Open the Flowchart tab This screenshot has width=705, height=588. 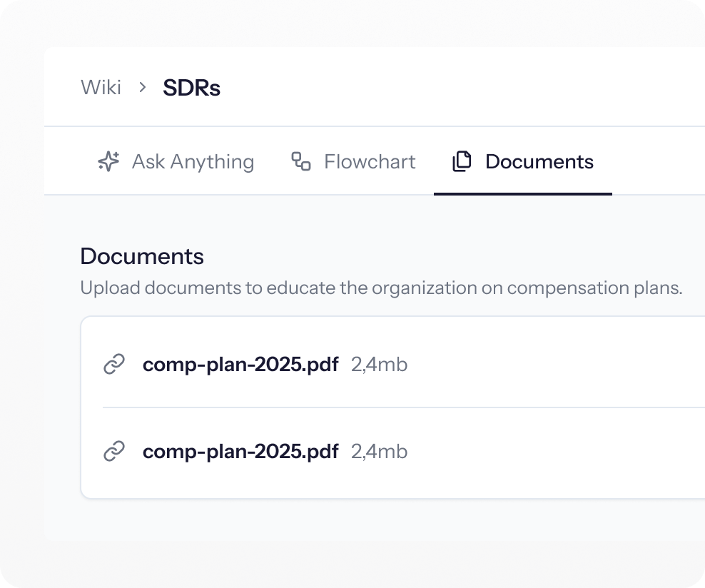[x=353, y=162]
